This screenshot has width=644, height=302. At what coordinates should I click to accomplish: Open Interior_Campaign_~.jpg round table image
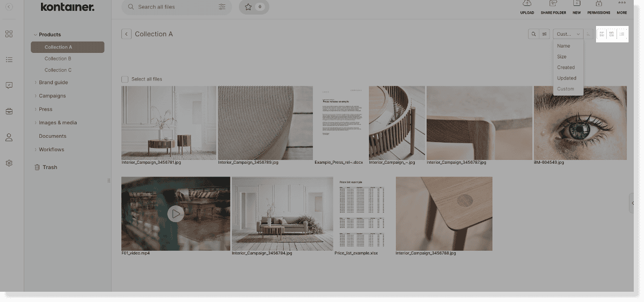[x=397, y=123]
